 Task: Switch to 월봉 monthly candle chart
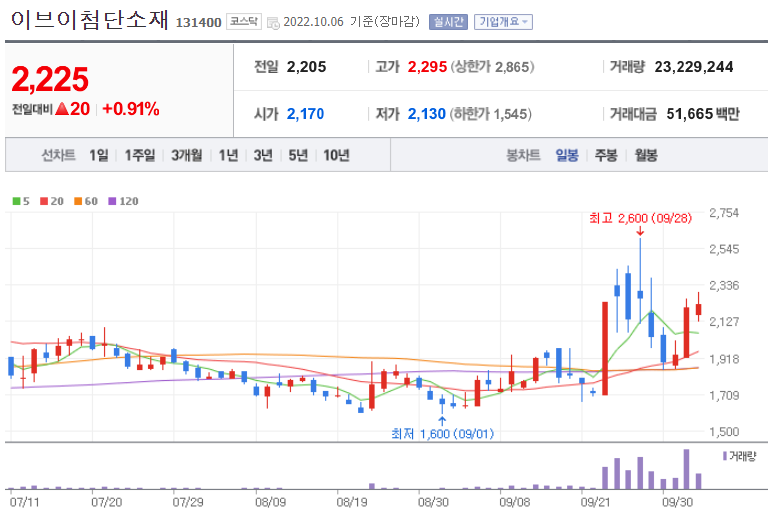click(x=646, y=155)
